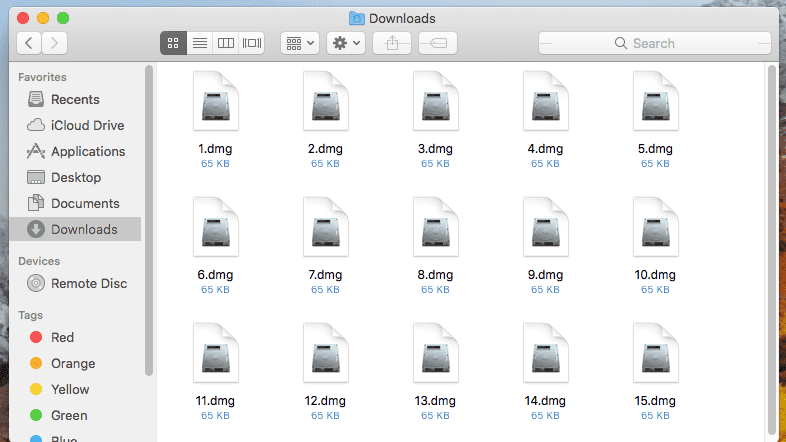The width and height of the screenshot is (786, 442).
Task: Switch to Cover Flow view
Action: tap(252, 43)
